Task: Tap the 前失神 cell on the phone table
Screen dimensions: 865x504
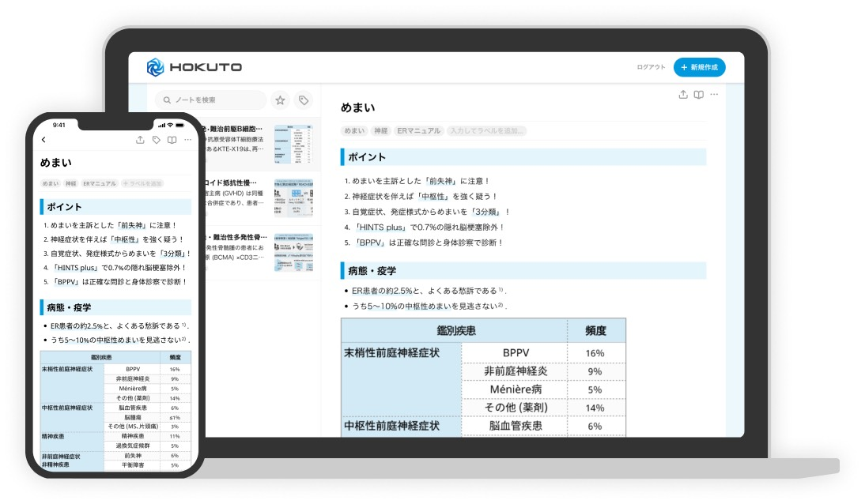Action: (132, 456)
